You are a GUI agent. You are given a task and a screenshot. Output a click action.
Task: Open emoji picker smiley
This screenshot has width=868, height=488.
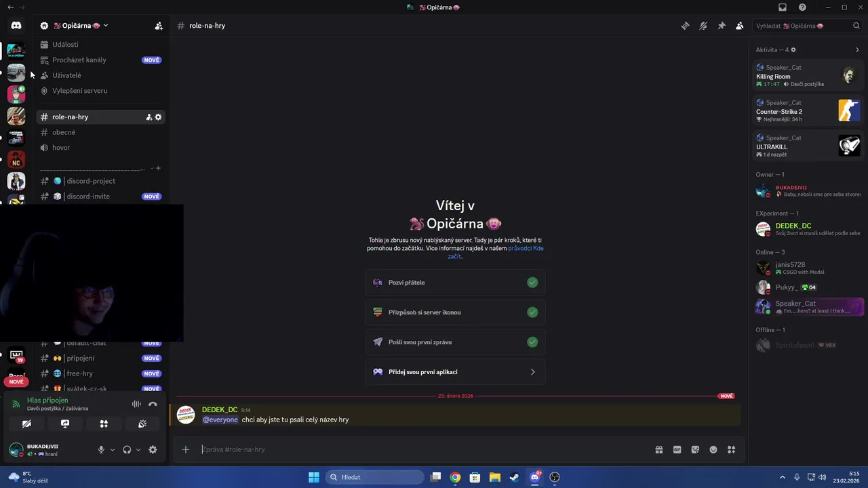[x=713, y=449]
